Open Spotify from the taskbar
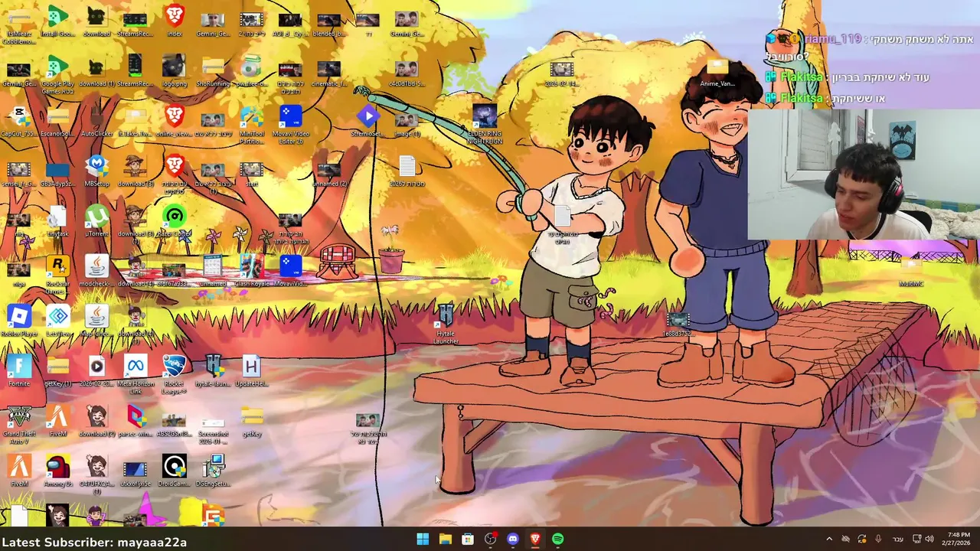This screenshot has height=551, width=980. [558, 539]
